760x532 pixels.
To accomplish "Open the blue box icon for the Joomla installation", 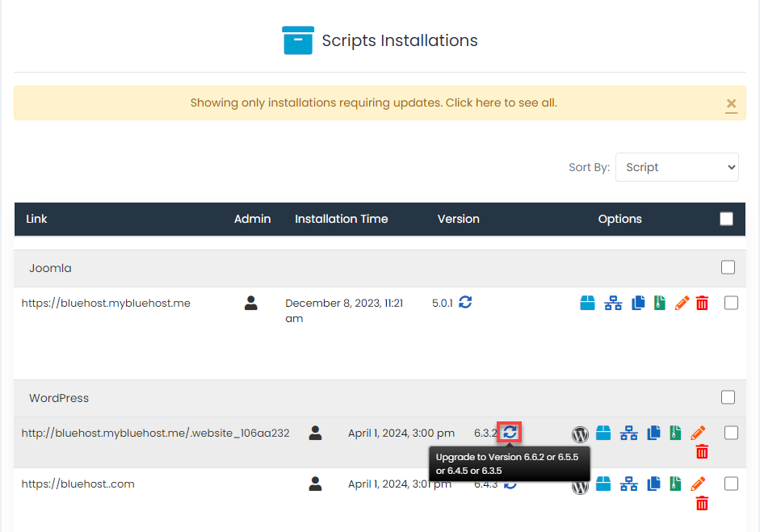I will point(587,303).
